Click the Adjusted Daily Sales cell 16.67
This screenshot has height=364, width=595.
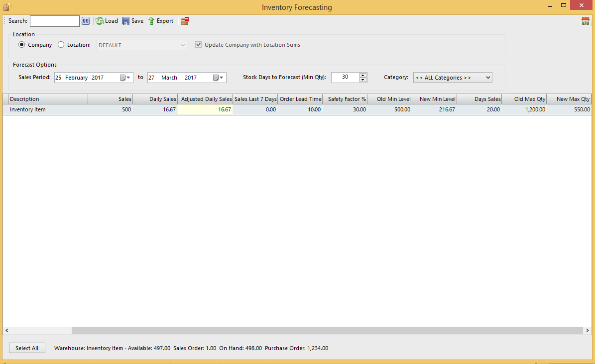pos(205,109)
